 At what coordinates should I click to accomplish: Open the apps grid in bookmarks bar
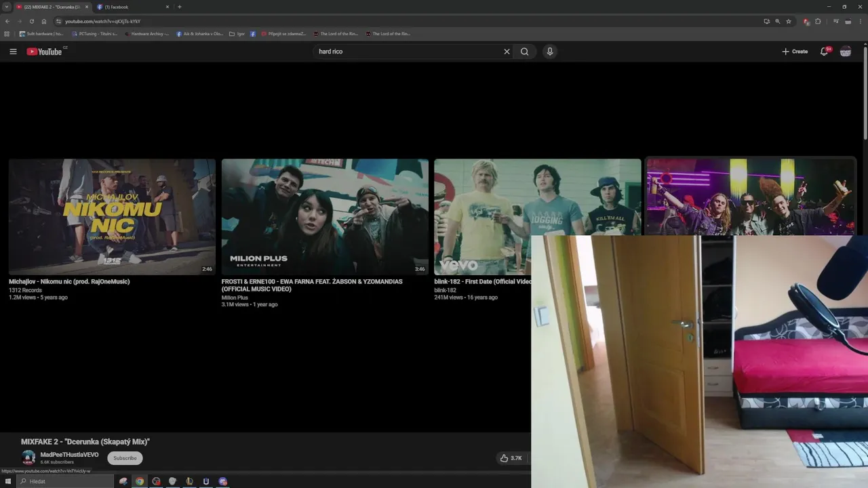coord(7,34)
